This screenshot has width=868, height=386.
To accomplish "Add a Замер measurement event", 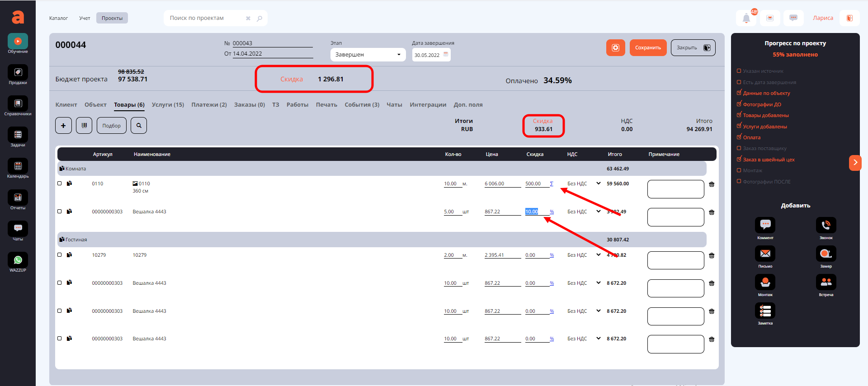I will 826,254.
